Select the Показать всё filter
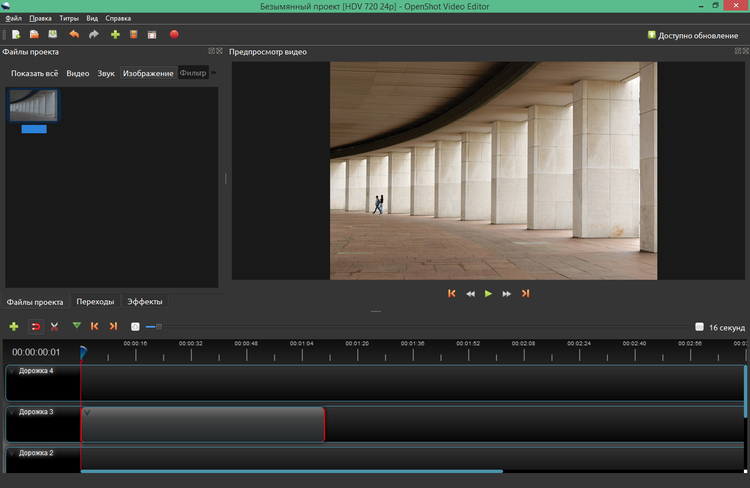 [x=34, y=73]
